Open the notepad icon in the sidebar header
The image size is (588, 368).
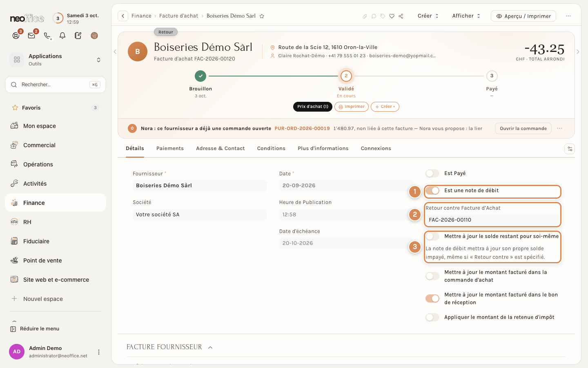(78, 36)
